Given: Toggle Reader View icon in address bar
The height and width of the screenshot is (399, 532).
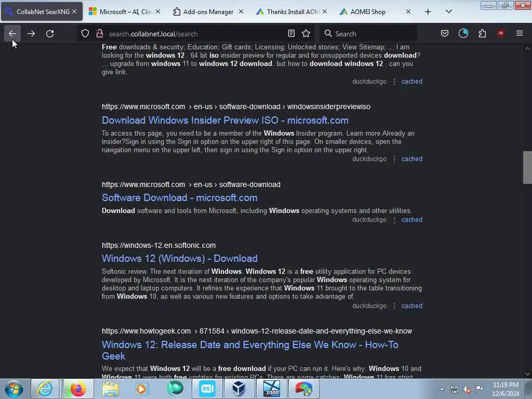Looking at the screenshot, I should tap(291, 33).
